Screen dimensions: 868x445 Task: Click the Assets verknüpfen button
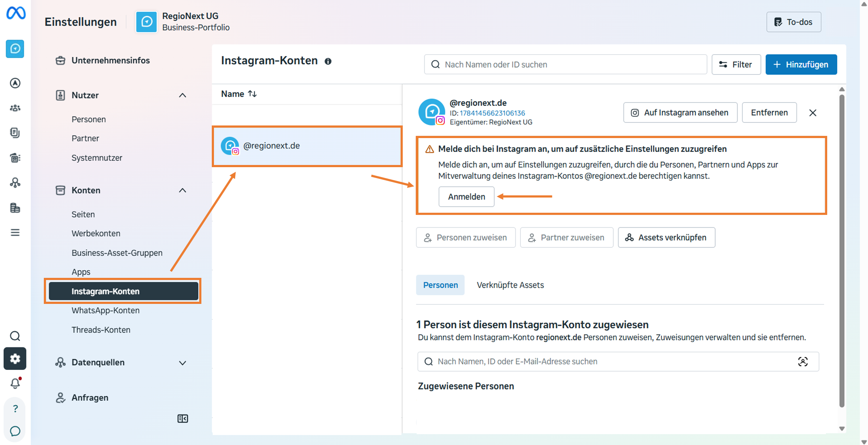[x=667, y=237]
